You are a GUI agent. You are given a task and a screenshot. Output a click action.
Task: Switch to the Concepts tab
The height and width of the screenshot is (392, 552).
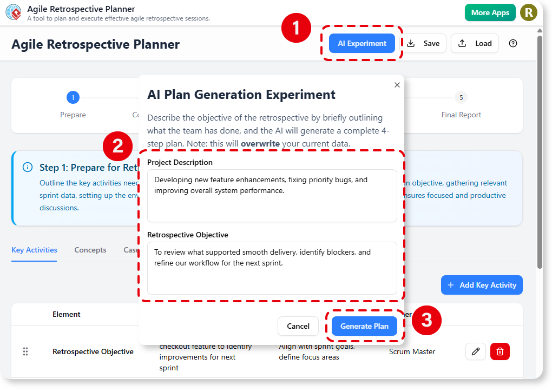[90, 250]
